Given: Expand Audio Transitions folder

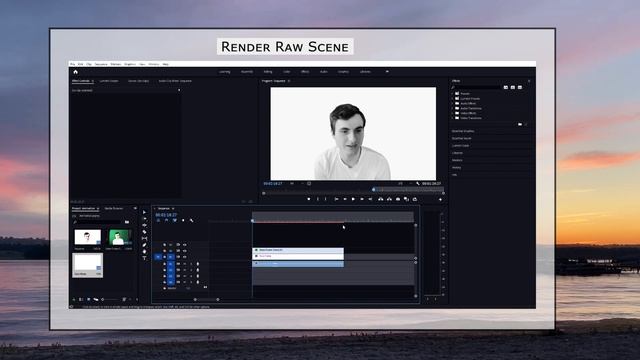Looking at the screenshot, I should (453, 108).
